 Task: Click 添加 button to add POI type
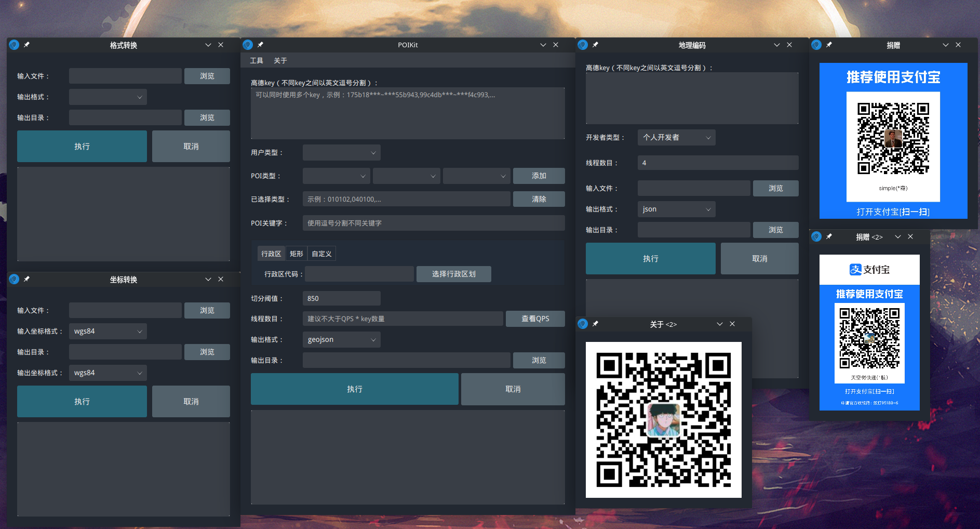click(539, 176)
